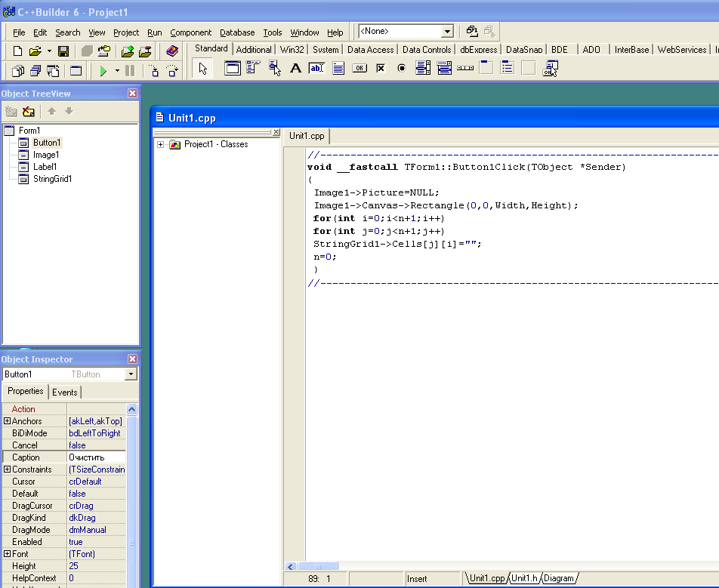This screenshot has height=588, width=719.
Task: Switch to Win32 palette tab
Action: click(292, 50)
